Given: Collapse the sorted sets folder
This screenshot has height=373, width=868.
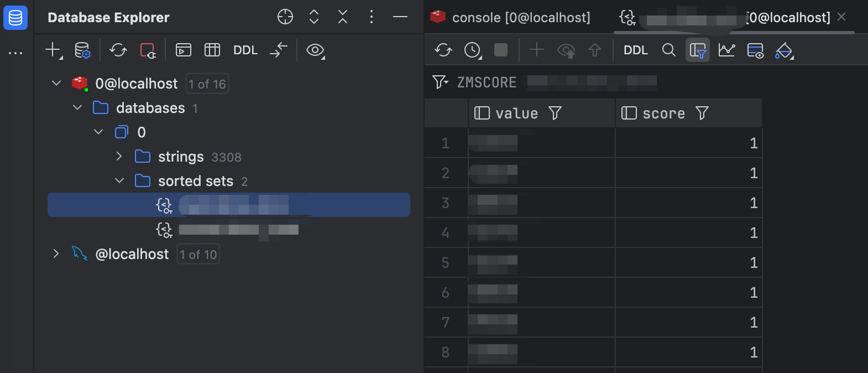Looking at the screenshot, I should [x=119, y=181].
